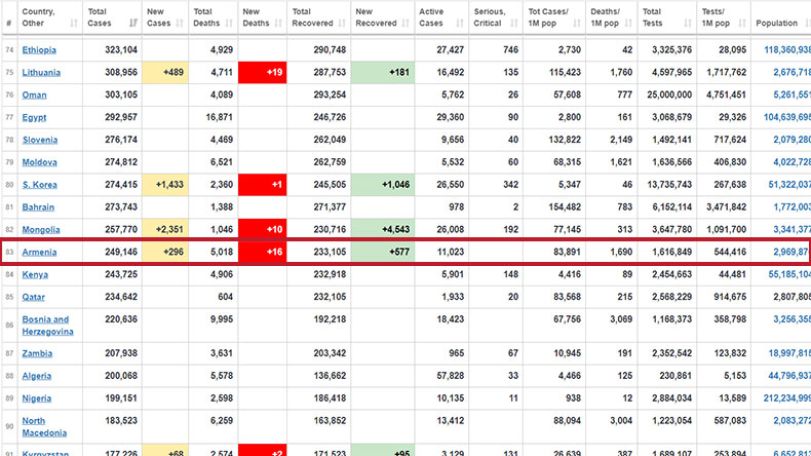Open Nigeria population link 212,234,999
Screen dimensions: 811x456
787,399
